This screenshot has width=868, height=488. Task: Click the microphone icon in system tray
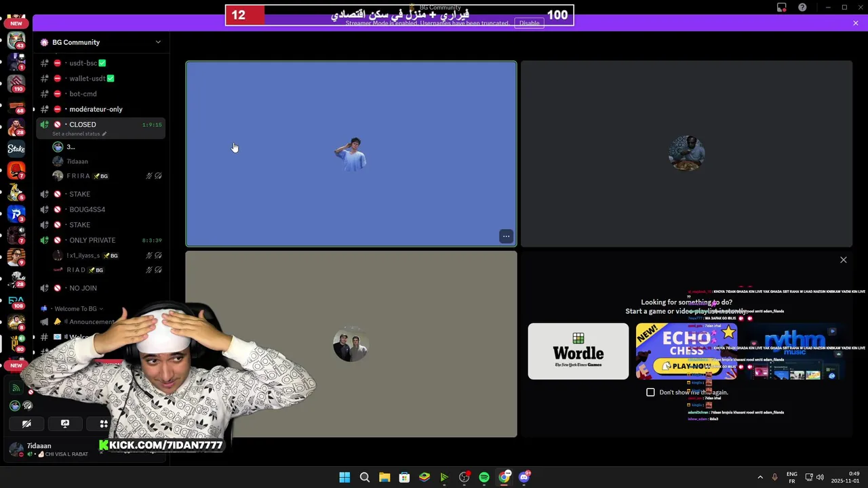[x=774, y=477]
